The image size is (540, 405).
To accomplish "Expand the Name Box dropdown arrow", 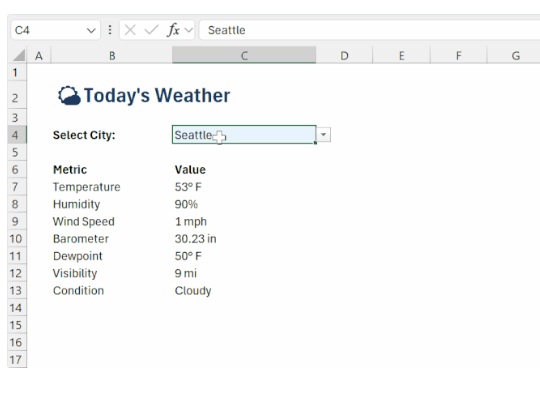I will 91,31.
